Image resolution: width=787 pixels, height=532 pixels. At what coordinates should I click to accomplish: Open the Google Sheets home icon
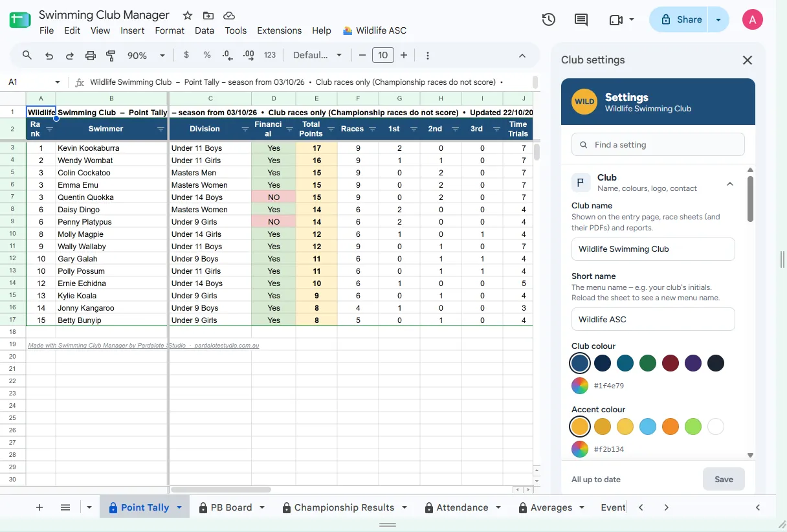[x=20, y=21]
